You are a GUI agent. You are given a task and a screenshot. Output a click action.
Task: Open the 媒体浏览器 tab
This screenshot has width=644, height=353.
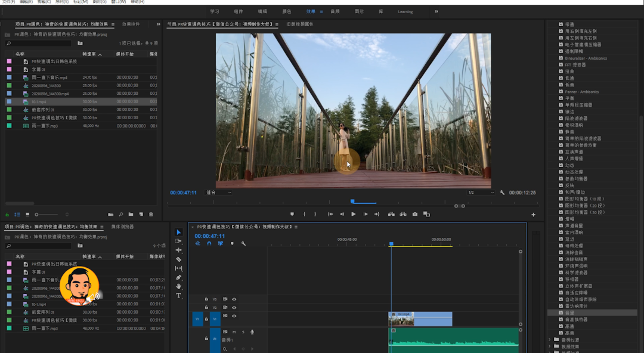(122, 227)
